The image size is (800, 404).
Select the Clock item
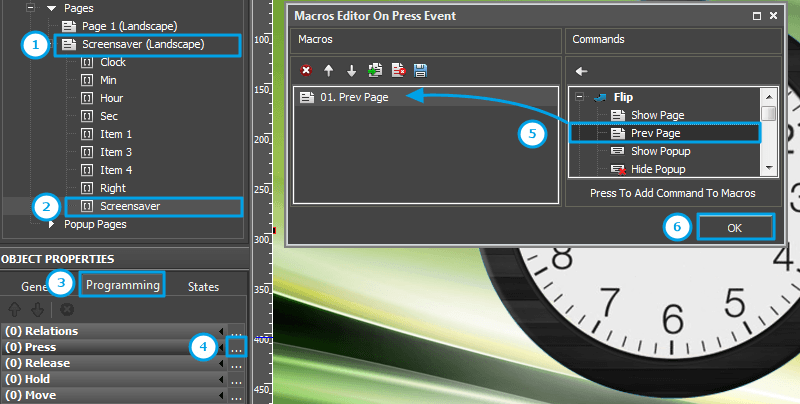[x=113, y=62]
